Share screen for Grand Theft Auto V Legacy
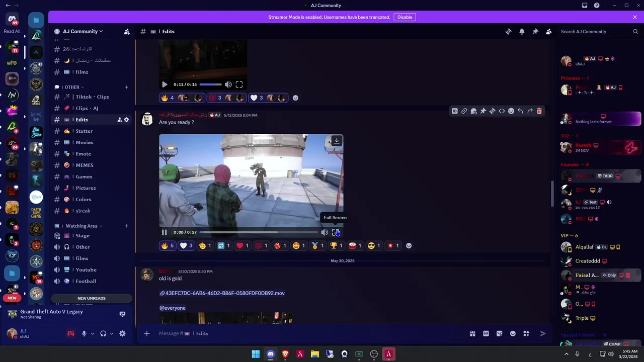This screenshot has height=362, width=644. point(122,314)
